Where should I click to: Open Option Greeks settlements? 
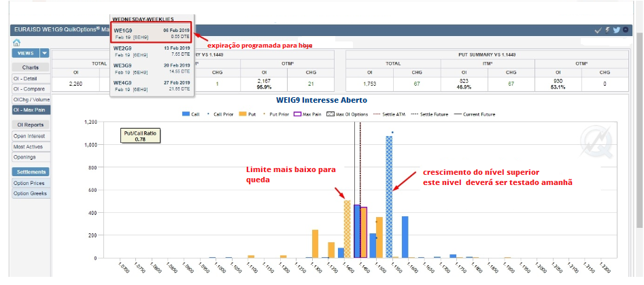tap(30, 193)
